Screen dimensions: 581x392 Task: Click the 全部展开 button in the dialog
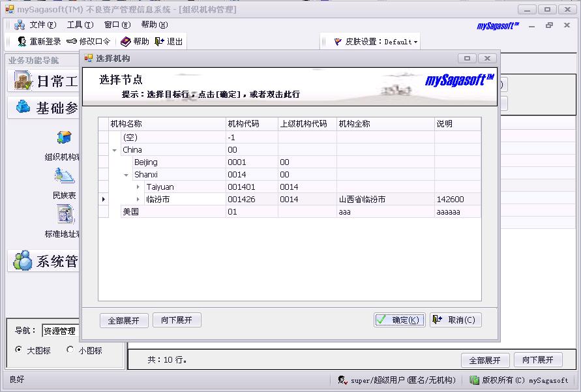point(124,320)
